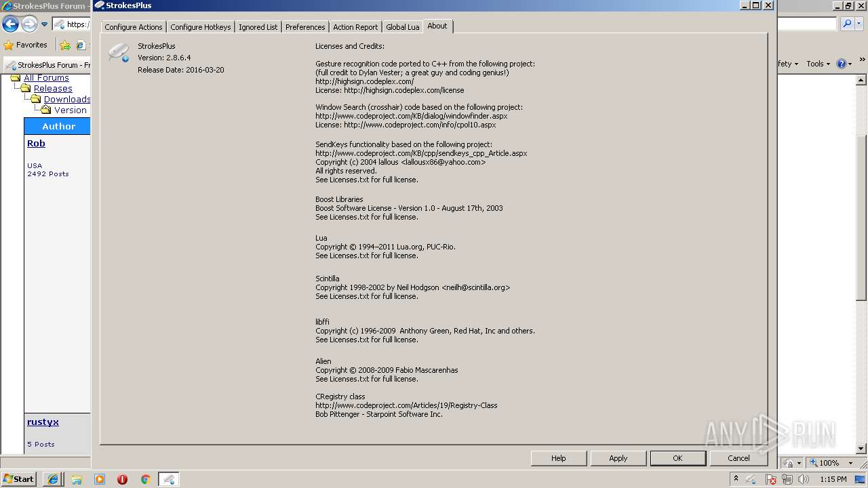The width and height of the screenshot is (868, 488).
Task: Click the Internet Explorer Back arrow
Action: pos(10,24)
